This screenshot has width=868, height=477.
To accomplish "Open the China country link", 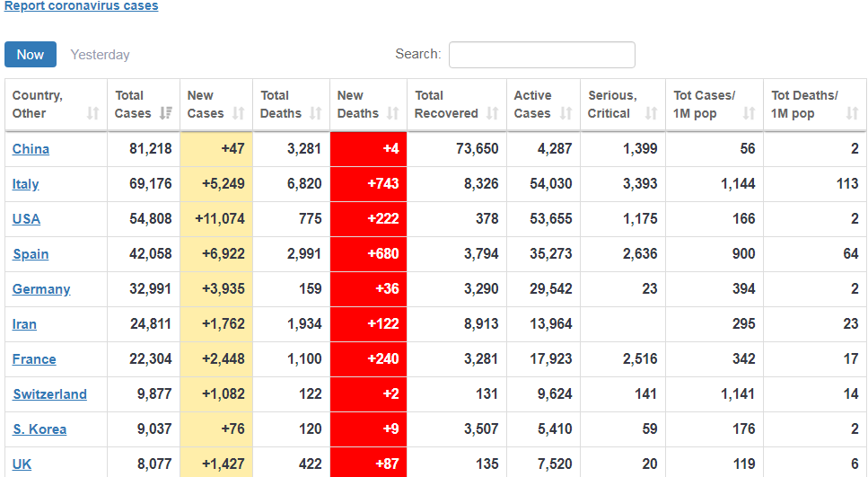I will (31, 149).
